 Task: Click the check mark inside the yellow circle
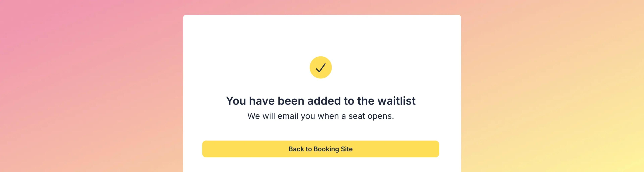point(321,67)
